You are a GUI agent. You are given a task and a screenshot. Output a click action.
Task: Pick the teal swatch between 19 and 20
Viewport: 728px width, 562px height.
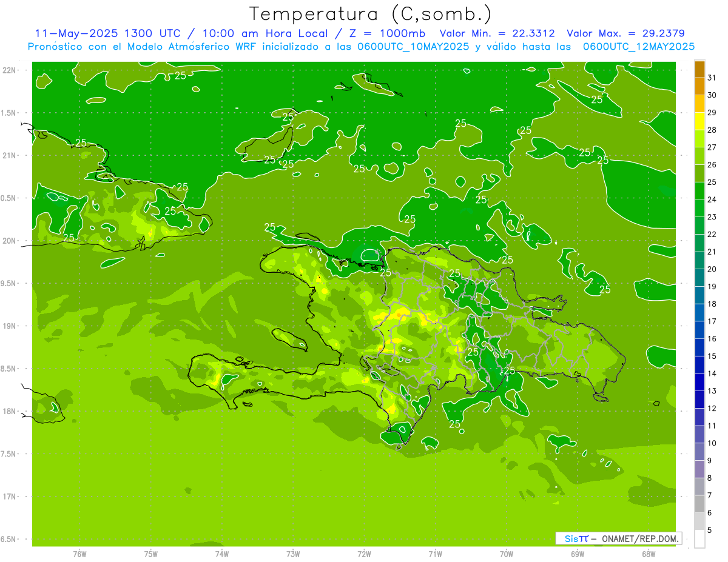(700, 278)
